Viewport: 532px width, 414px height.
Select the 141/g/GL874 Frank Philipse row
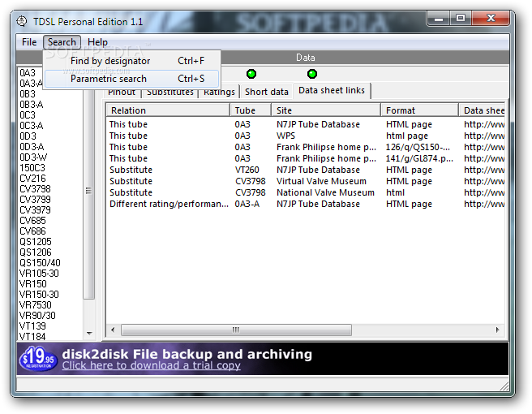(306, 158)
